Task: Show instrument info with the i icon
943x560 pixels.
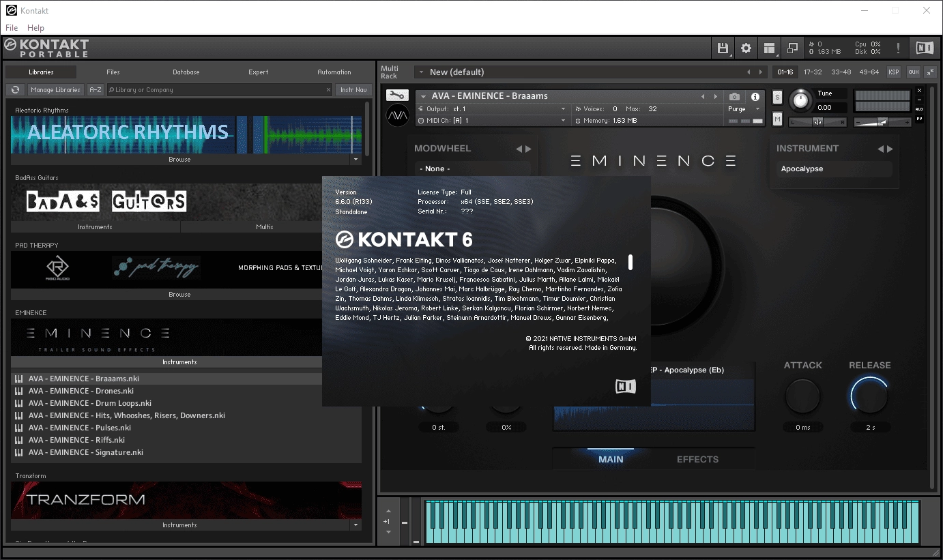Action: 755,97
